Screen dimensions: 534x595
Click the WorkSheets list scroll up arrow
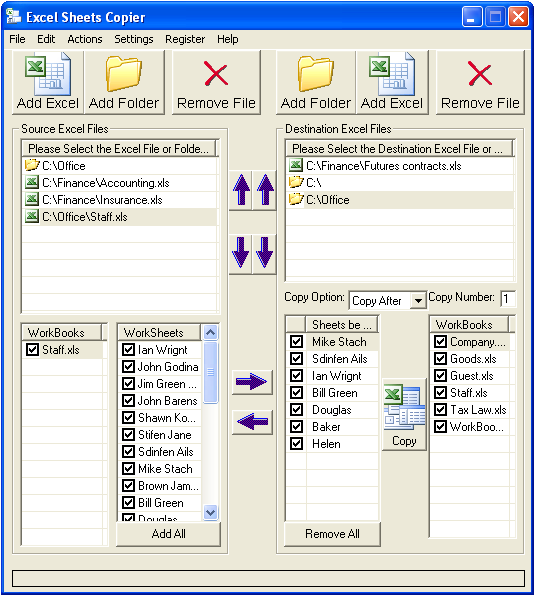click(x=211, y=332)
